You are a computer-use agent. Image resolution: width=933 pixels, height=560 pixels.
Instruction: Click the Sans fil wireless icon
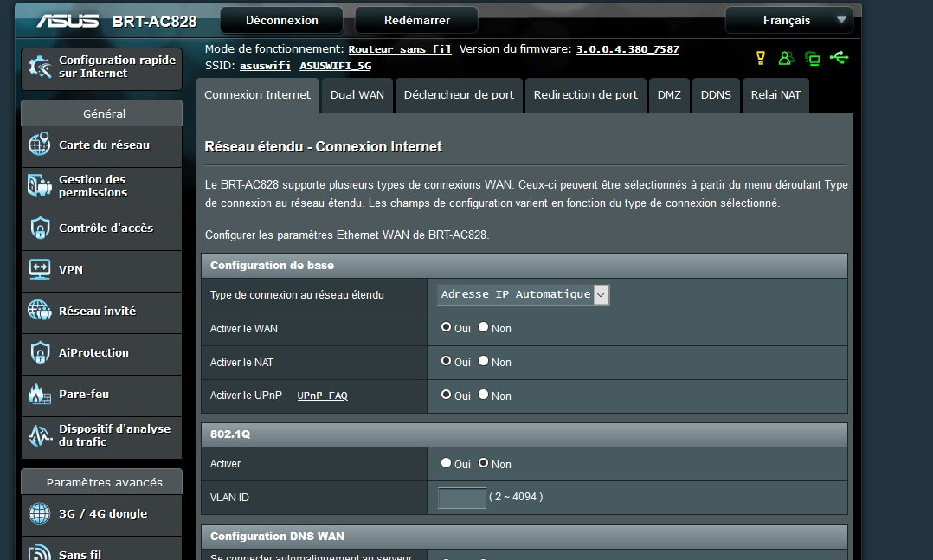[40, 553]
